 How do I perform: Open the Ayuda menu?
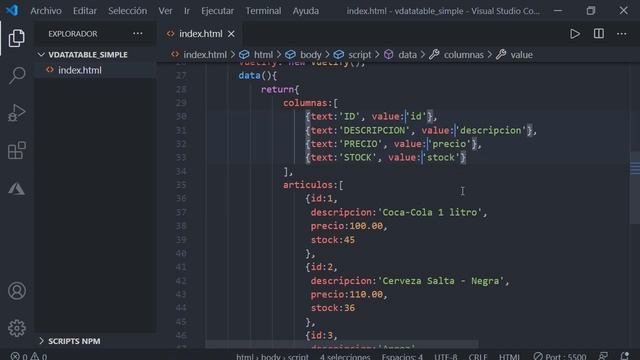tap(305, 11)
